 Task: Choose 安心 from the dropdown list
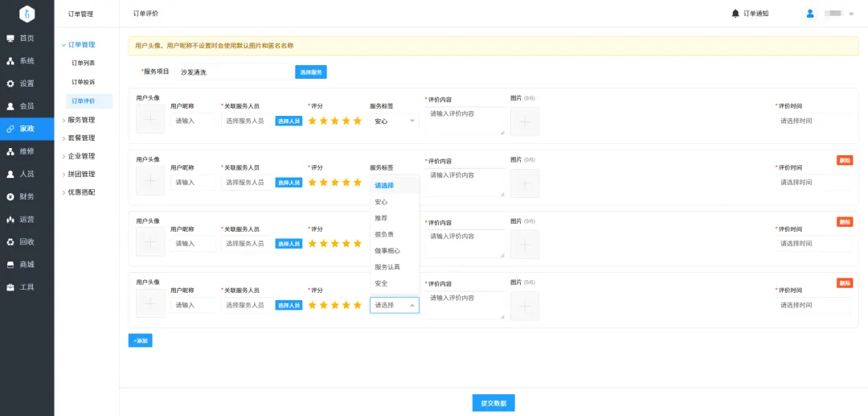395,202
